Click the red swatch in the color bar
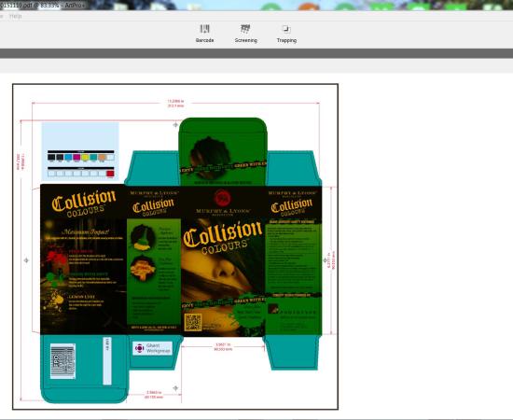The width and height of the screenshot is (513, 420). click(110, 174)
